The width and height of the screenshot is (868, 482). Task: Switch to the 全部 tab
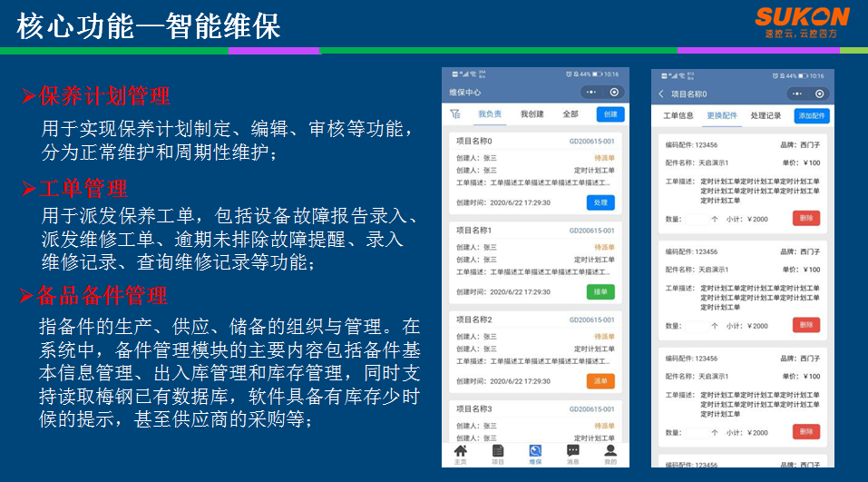pyautogui.click(x=570, y=114)
